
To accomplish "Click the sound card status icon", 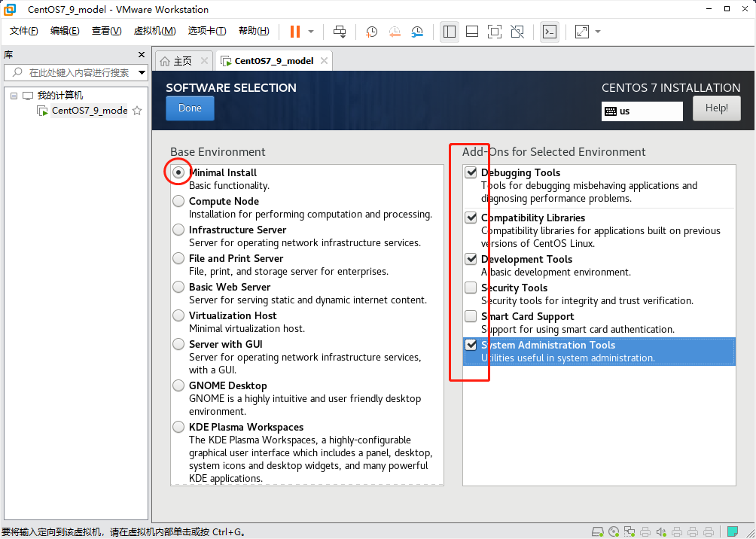I will coord(661,531).
